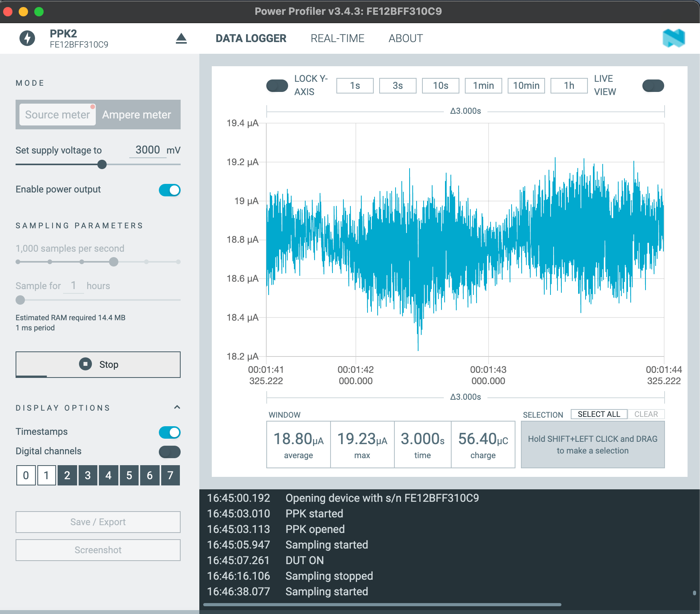Open the REAL-TIME tab
700x614 pixels.
337,38
